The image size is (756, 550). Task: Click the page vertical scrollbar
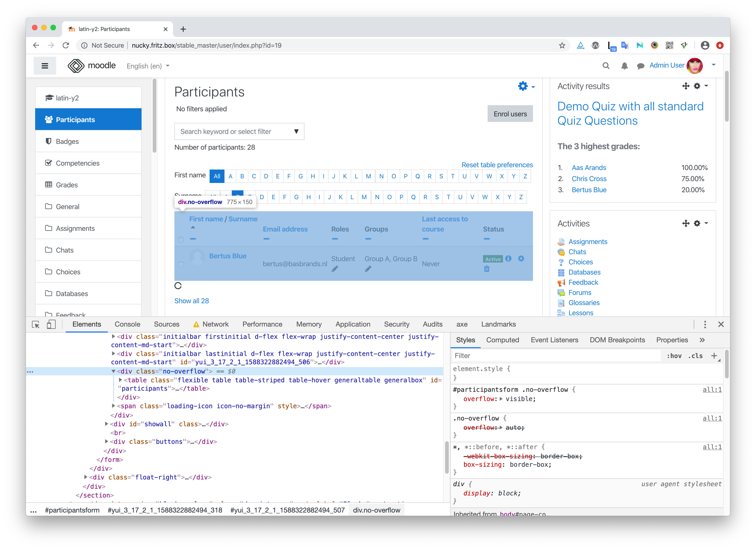tap(727, 96)
